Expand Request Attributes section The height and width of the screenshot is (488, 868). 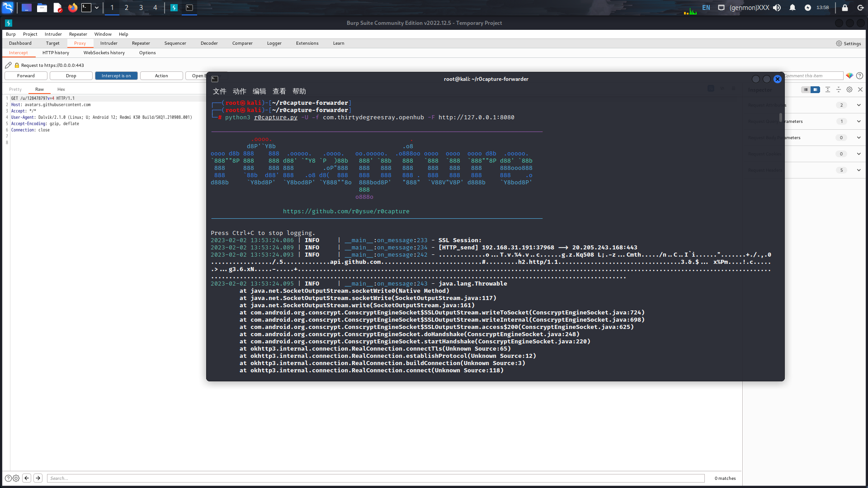(859, 105)
